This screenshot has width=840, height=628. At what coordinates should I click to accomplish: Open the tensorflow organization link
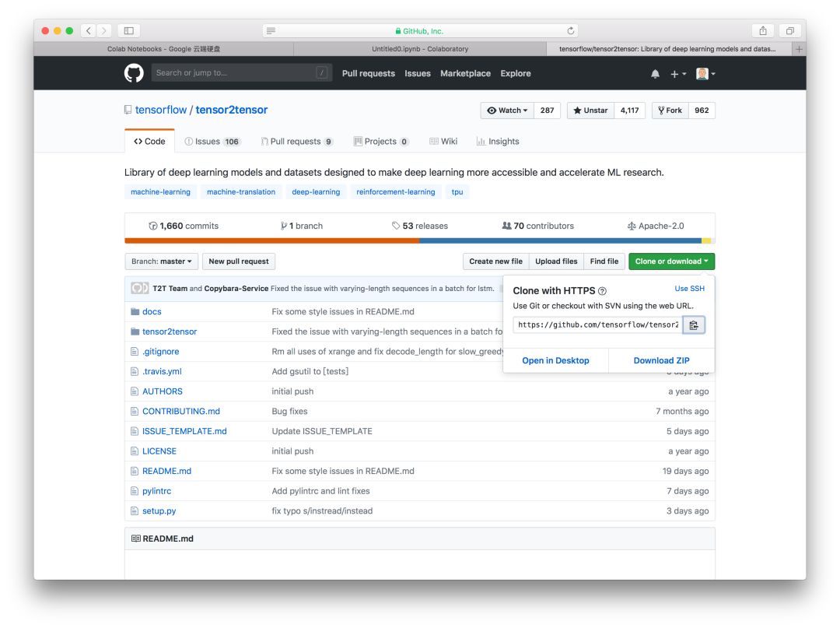(161, 110)
